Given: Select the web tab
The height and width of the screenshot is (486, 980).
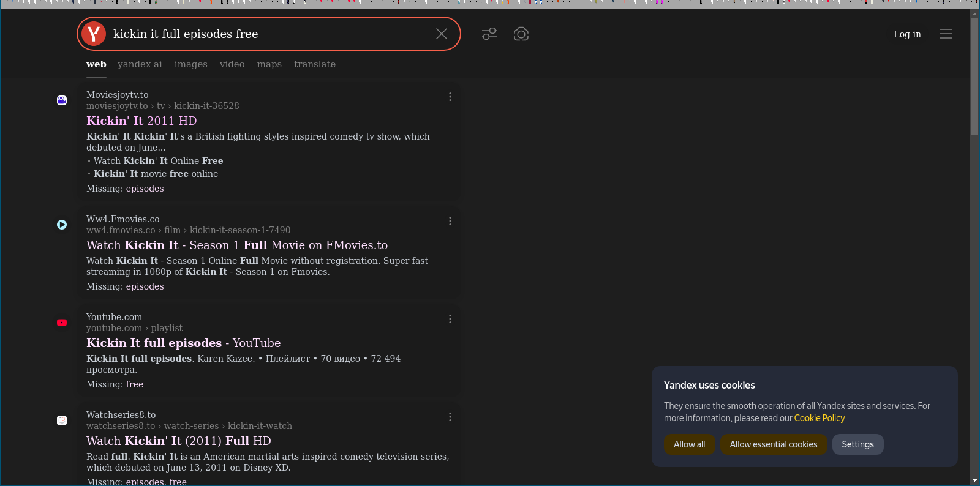Looking at the screenshot, I should tap(96, 64).
